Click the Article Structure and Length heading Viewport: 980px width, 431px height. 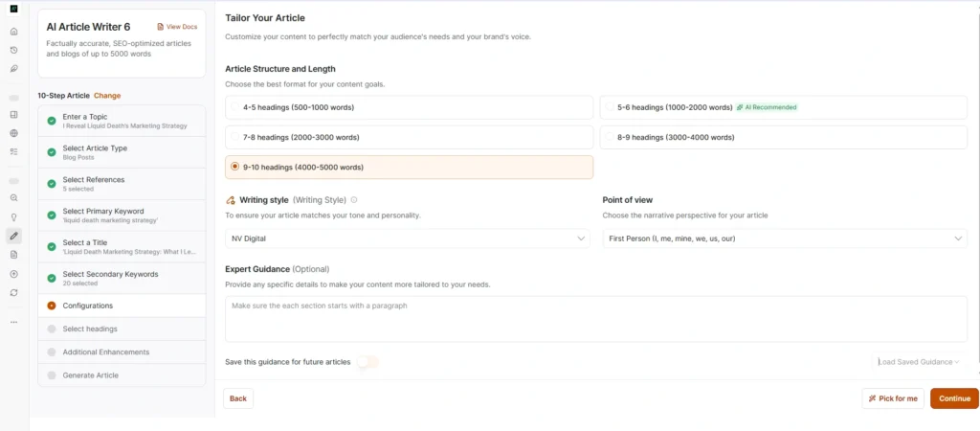click(x=280, y=69)
